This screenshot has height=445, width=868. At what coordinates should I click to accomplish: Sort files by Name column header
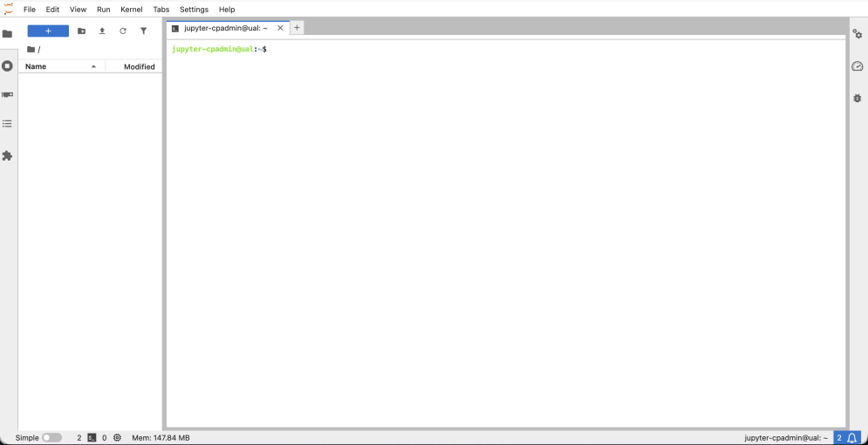[61, 66]
